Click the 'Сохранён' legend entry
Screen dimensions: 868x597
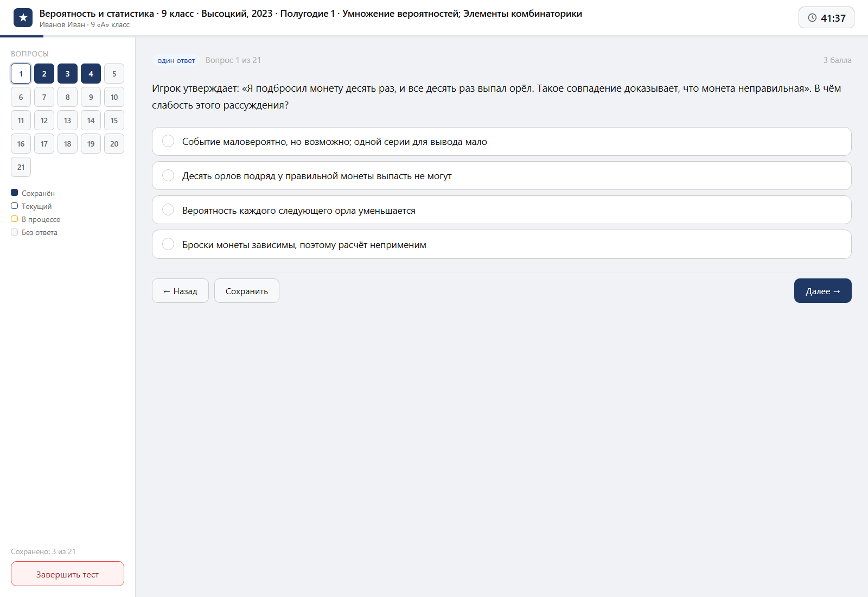[x=33, y=193]
